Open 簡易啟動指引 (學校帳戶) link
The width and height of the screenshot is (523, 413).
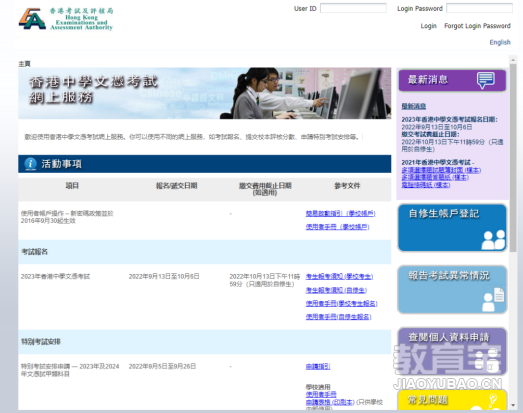tap(341, 214)
